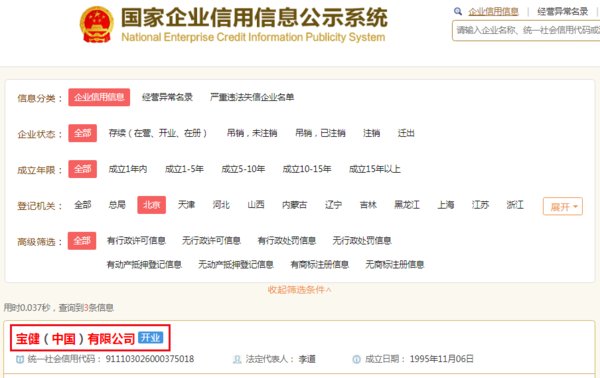The width and height of the screenshot is (600, 378).
Task: Select 企业信用信息 information category
Action: tap(99, 97)
